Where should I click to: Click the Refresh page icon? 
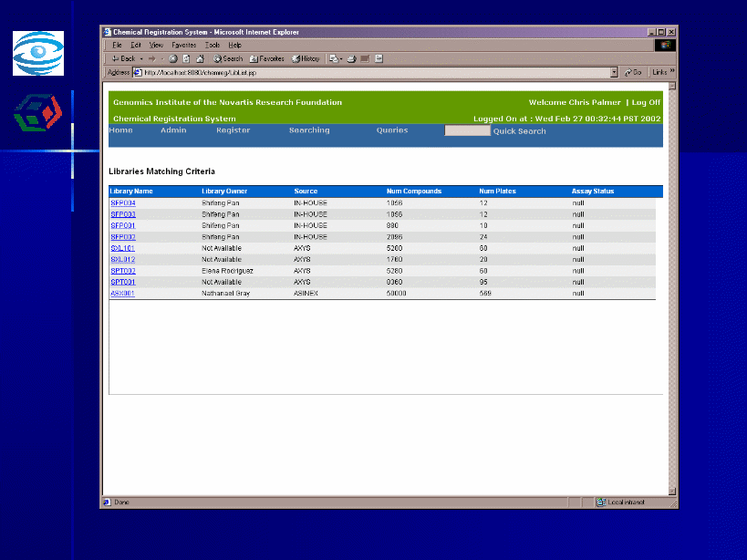pyautogui.click(x=186, y=58)
